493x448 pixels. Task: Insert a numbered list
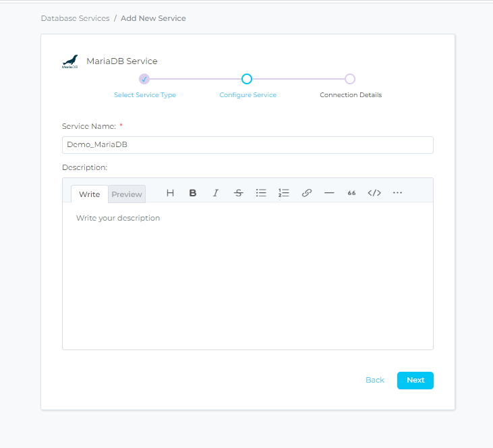pos(284,193)
